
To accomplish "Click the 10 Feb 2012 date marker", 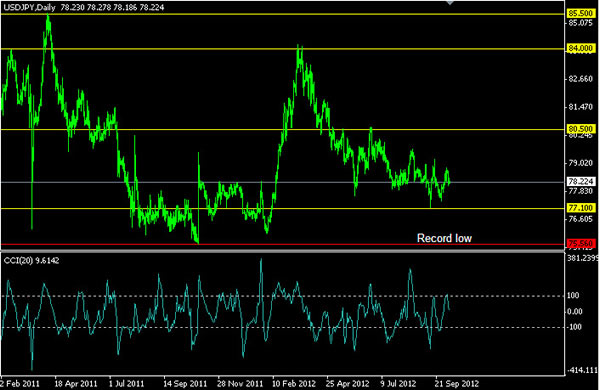I will 294,383.
